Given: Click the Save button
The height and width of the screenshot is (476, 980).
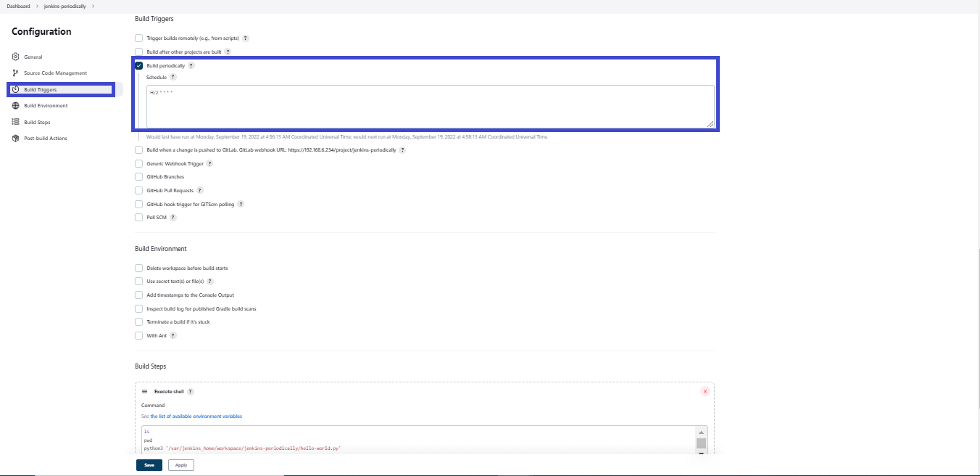Looking at the screenshot, I should [x=149, y=465].
